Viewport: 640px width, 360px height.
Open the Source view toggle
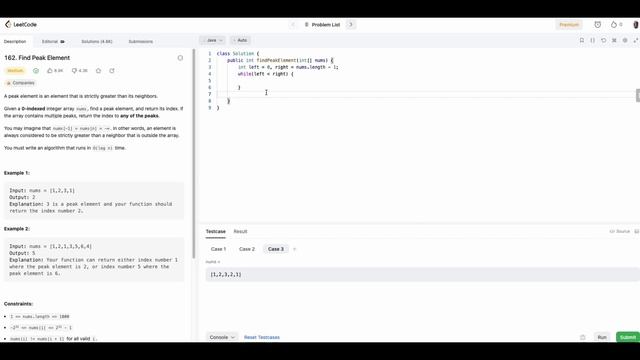620,231
